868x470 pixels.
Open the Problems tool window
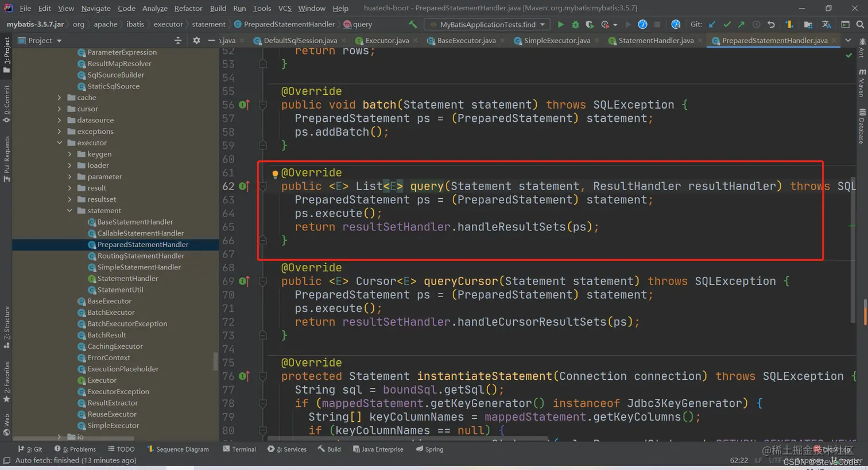pyautogui.click(x=75, y=449)
